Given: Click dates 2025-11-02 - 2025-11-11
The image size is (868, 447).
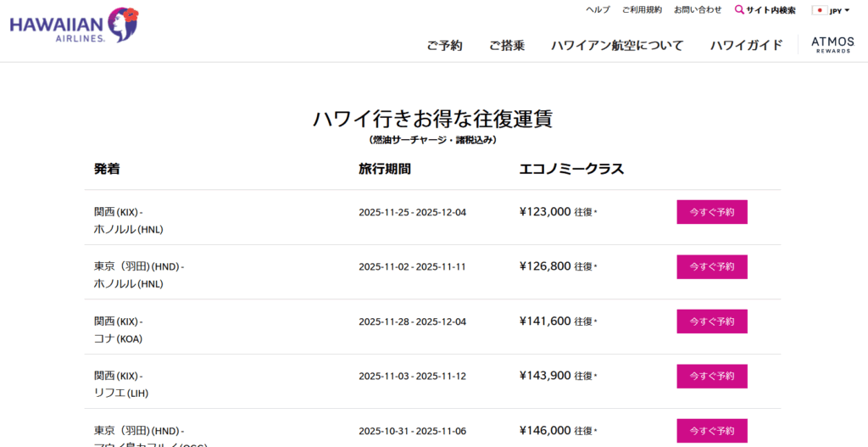Looking at the screenshot, I should tap(413, 267).
